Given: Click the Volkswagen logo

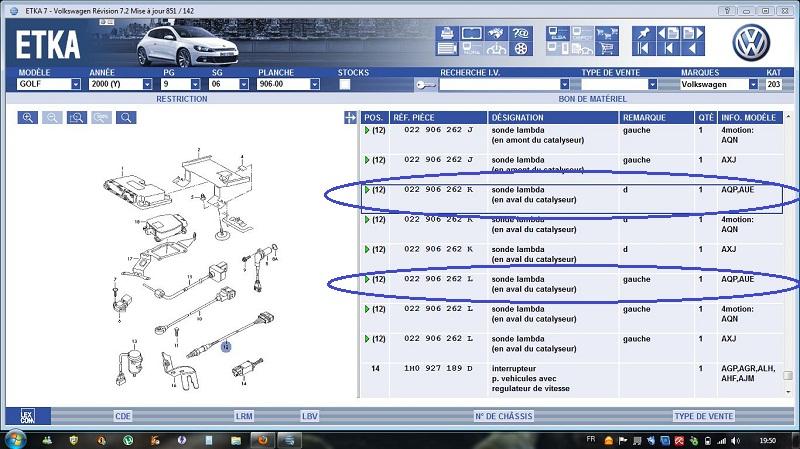Looking at the screenshot, I should click(x=751, y=43).
